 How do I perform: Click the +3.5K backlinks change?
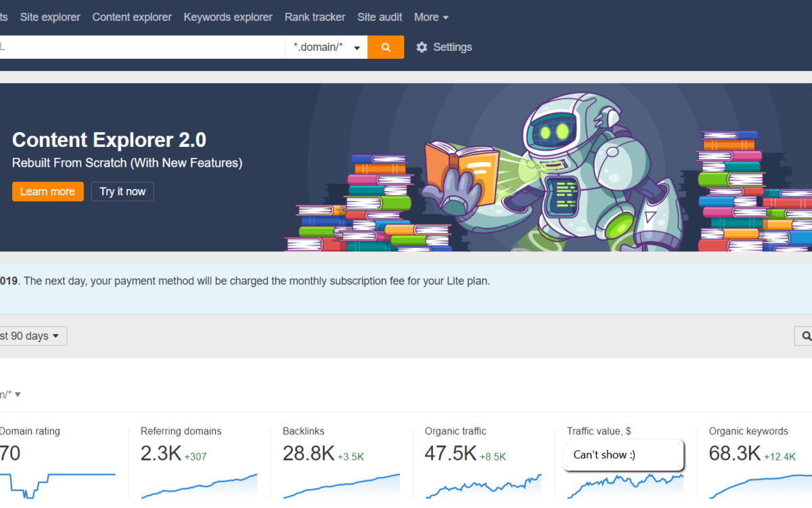[x=351, y=457]
